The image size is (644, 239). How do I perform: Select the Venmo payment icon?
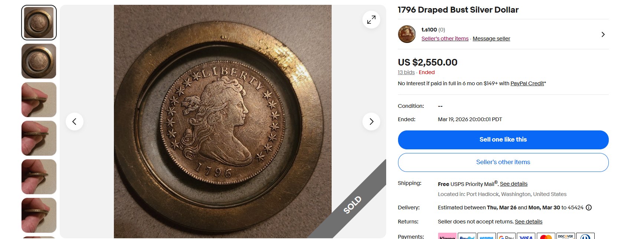[487, 236]
